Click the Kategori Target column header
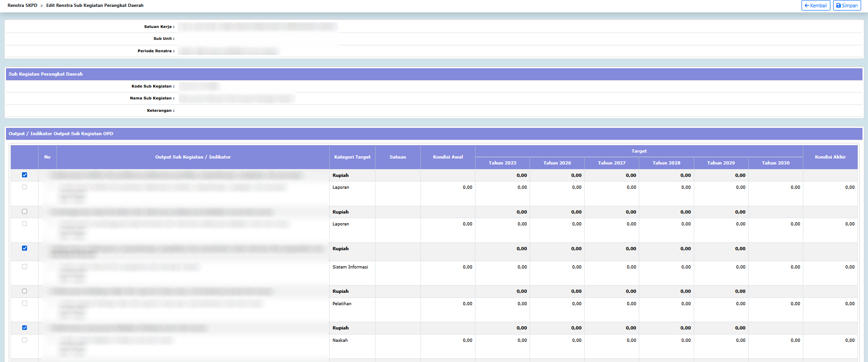Viewport: 868px width, 362px height. tap(352, 157)
